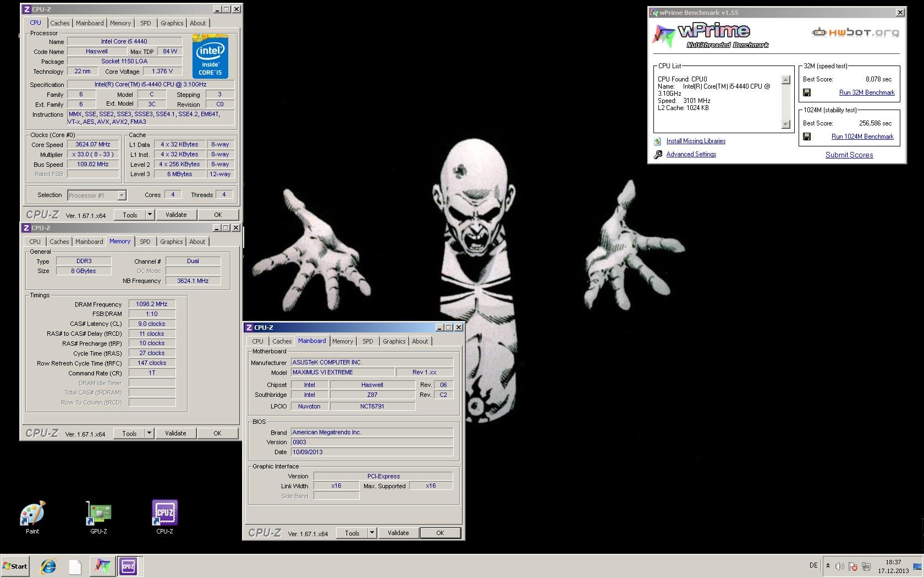Click the wPrime taskbar icon

[x=102, y=566]
